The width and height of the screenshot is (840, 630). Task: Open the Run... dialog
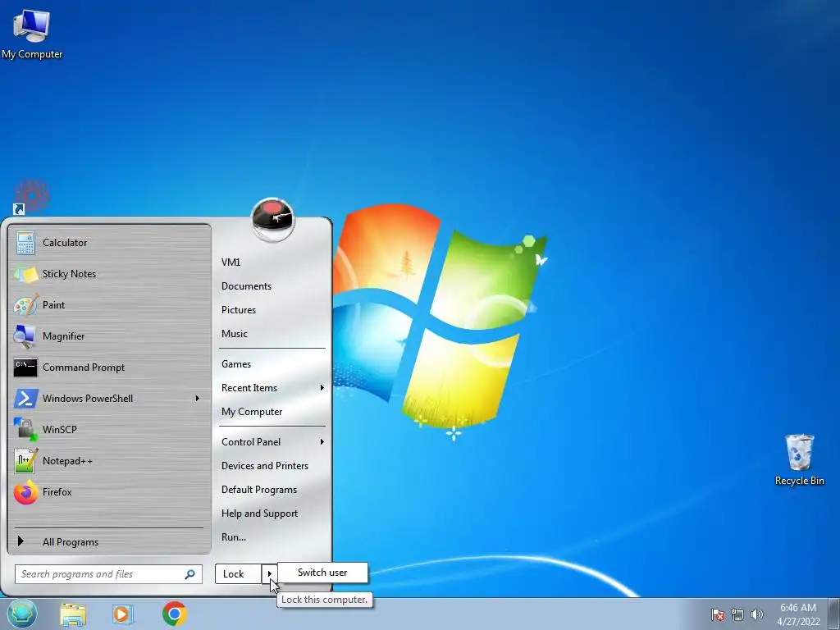(234, 536)
